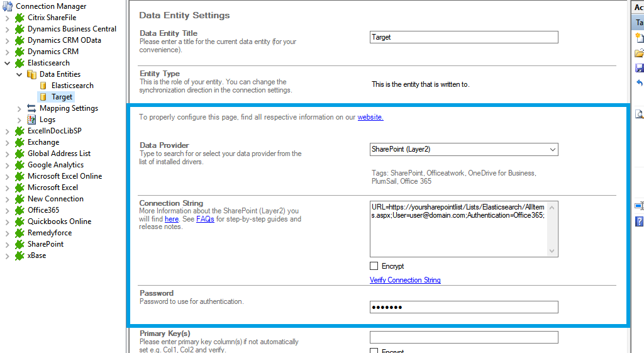This screenshot has height=353, width=644.
Task: Expand the Mapping Settings node
Action: coord(19,108)
